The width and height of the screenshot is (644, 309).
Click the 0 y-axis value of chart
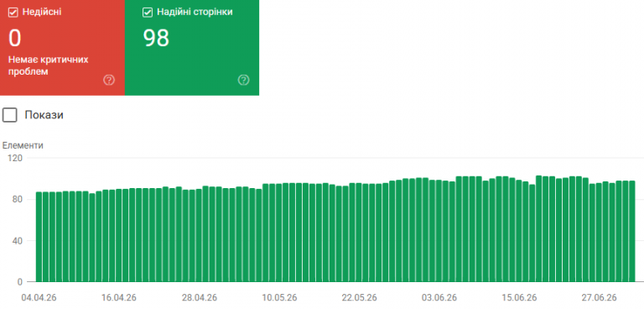20,282
